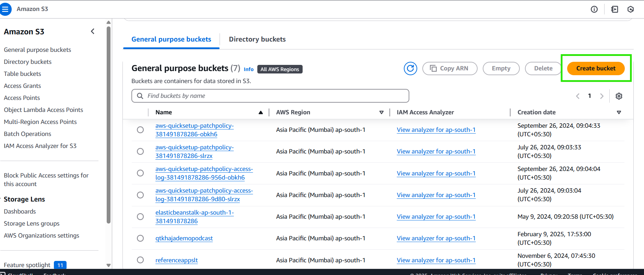Select radio for referenceappslt bucket
Image resolution: width=644 pixels, height=275 pixels.
140,260
